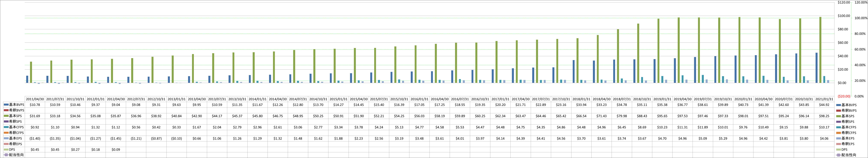Select the 2013/01/31 date column header
Screen dimensions: 868x158
[x=177, y=99]
